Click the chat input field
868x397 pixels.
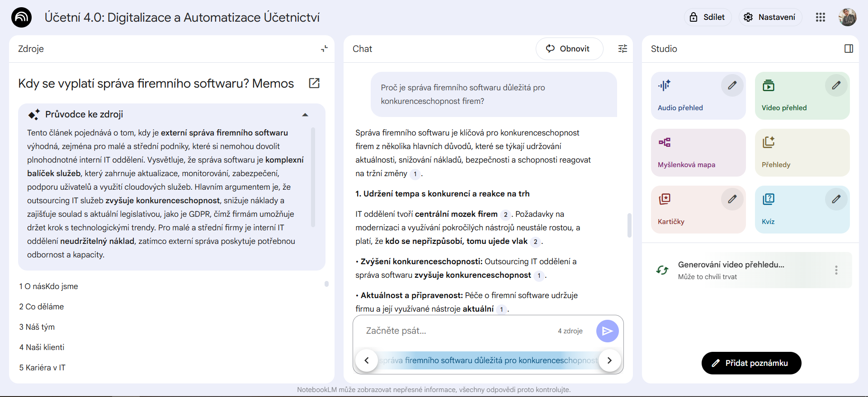(457, 331)
